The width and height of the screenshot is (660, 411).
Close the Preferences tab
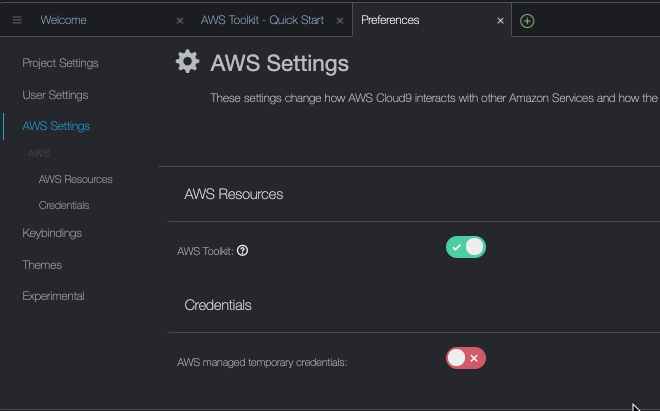(500, 20)
